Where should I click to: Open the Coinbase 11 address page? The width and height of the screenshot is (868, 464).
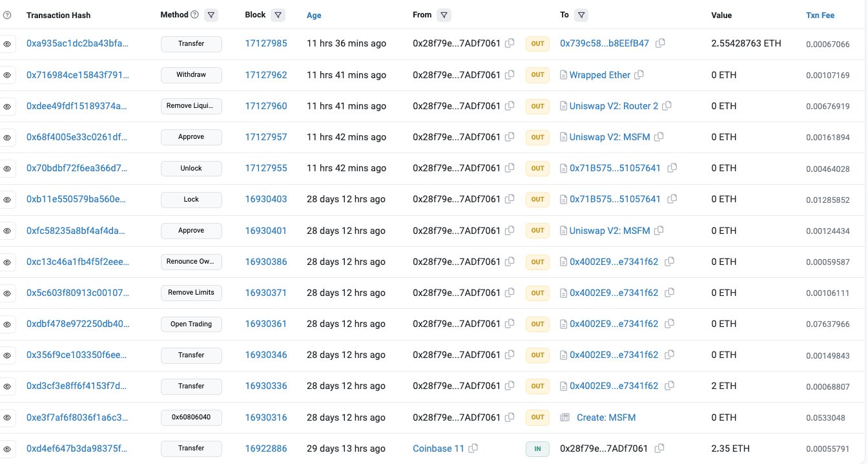[439, 448]
